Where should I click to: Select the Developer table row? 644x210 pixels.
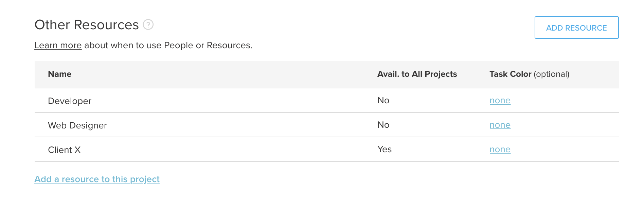(238, 101)
